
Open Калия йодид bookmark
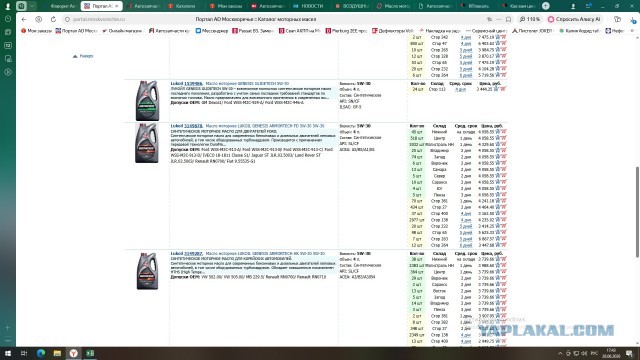(x=579, y=31)
